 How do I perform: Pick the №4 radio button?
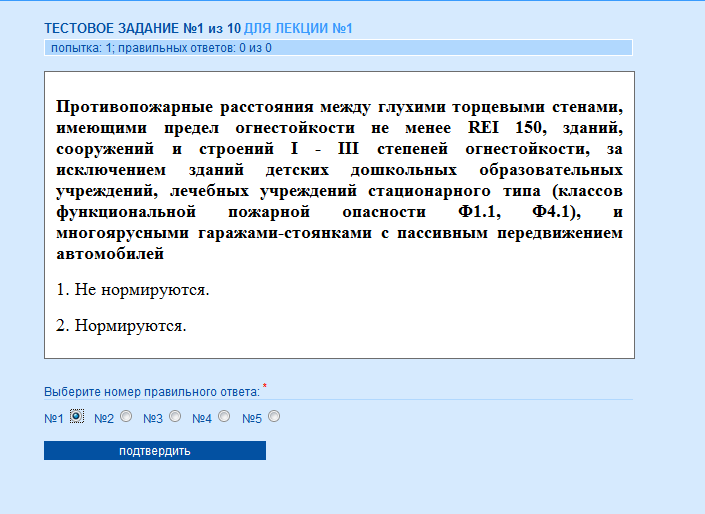tap(224, 416)
